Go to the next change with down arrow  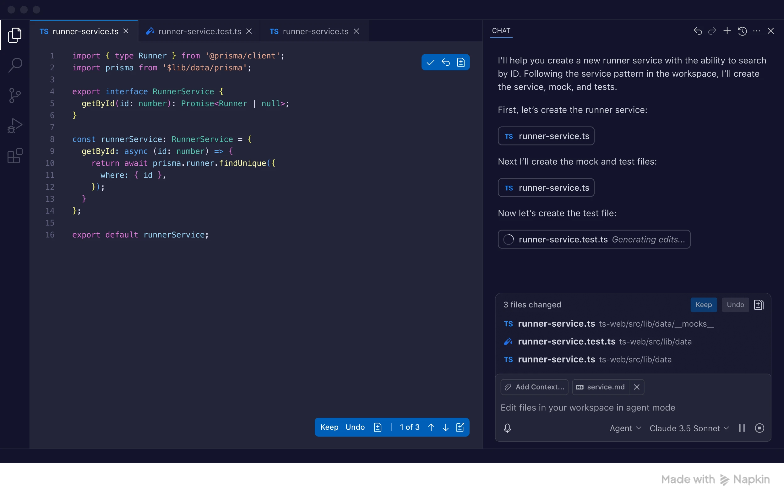pos(445,427)
